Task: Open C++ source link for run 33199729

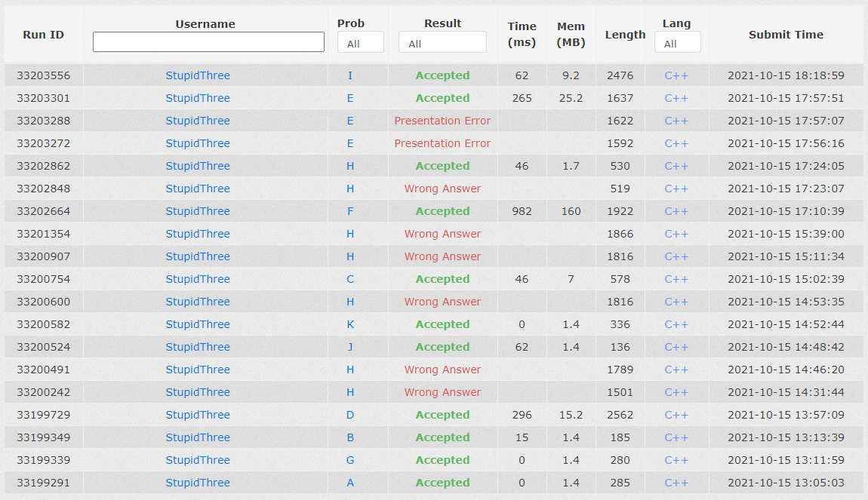Action: click(x=676, y=415)
